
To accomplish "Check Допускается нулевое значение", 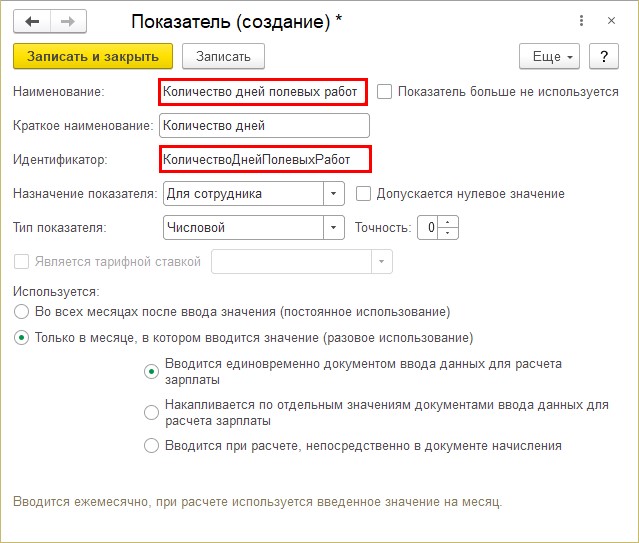I will (x=364, y=194).
